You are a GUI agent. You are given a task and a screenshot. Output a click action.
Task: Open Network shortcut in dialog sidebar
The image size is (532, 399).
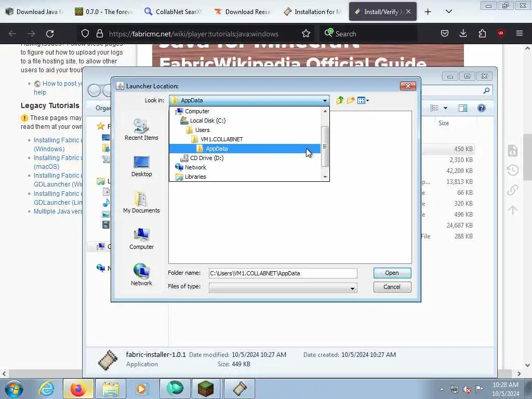coord(141,275)
